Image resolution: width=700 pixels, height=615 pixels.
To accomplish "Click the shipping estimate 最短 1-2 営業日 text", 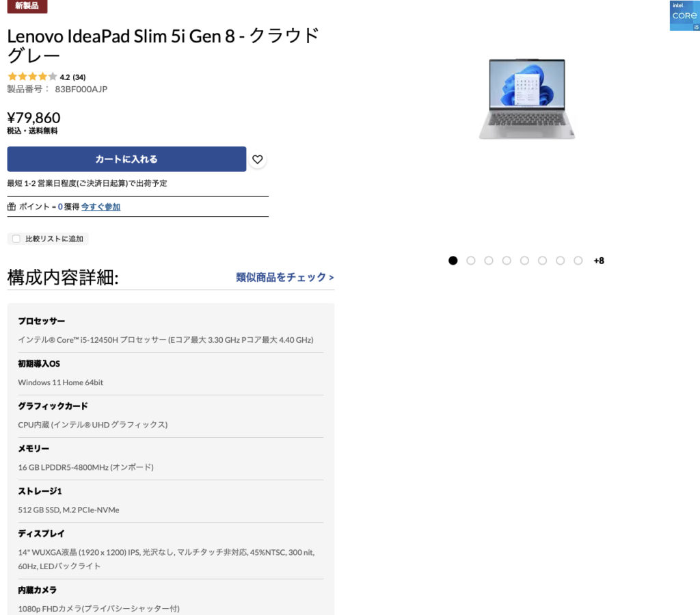I will [x=87, y=183].
